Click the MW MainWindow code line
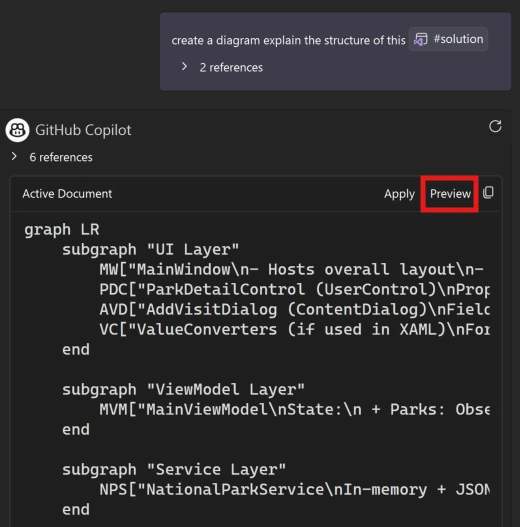520x527 pixels. pyautogui.click(x=291, y=270)
